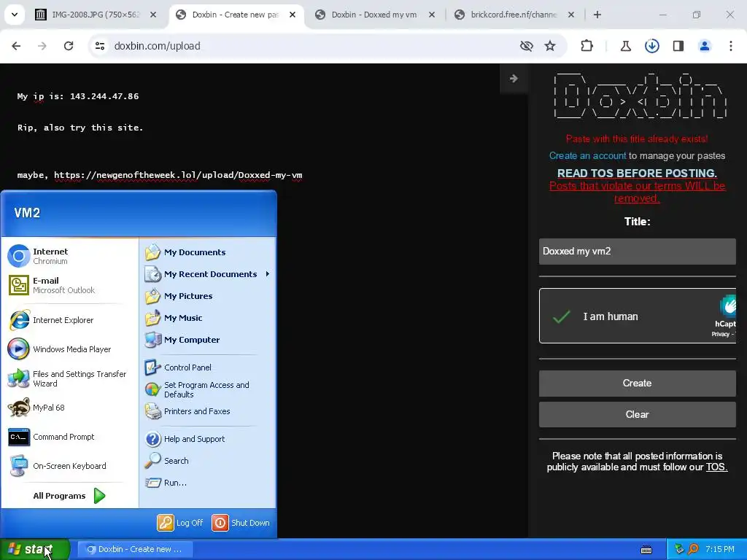Click the Shut Down button
This screenshot has height=560, width=747.
tap(241, 522)
